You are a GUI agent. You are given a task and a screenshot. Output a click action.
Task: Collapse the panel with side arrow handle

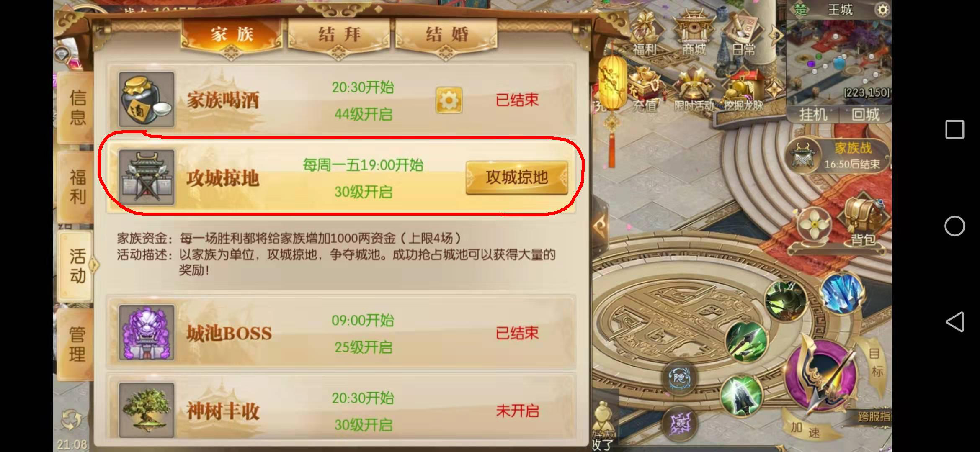click(601, 226)
